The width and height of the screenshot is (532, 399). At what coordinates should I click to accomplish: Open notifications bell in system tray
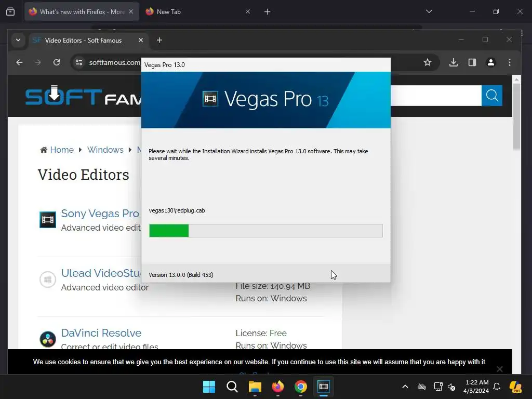click(497, 387)
